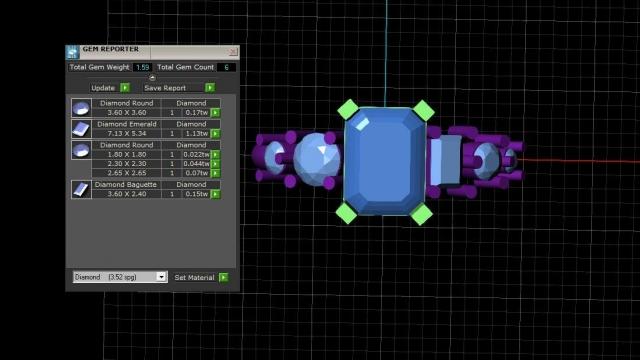Click the green arrow on 0.022tw row
This screenshot has width=640, height=360.
pos(216,155)
